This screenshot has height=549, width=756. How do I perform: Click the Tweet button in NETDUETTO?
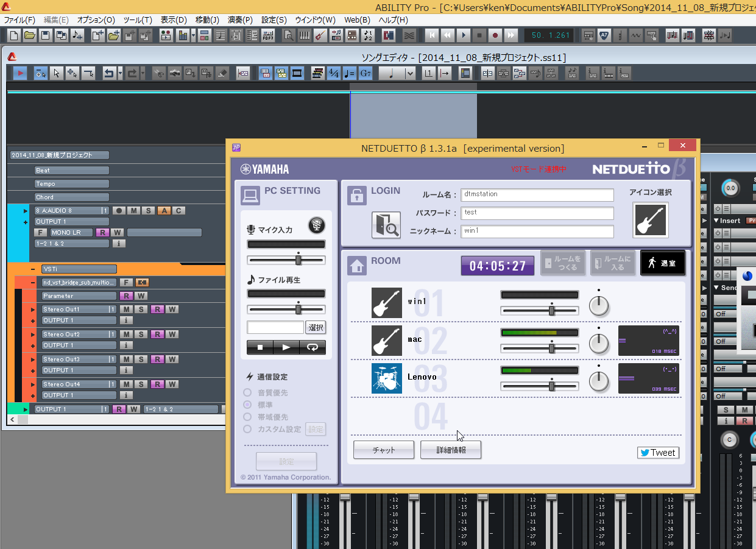point(658,453)
